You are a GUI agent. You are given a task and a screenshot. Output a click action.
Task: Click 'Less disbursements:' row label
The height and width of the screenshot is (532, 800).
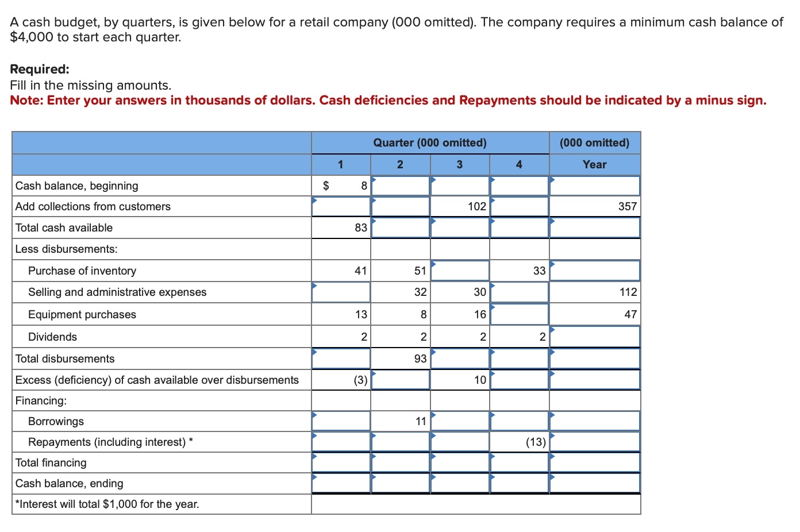[67, 249]
